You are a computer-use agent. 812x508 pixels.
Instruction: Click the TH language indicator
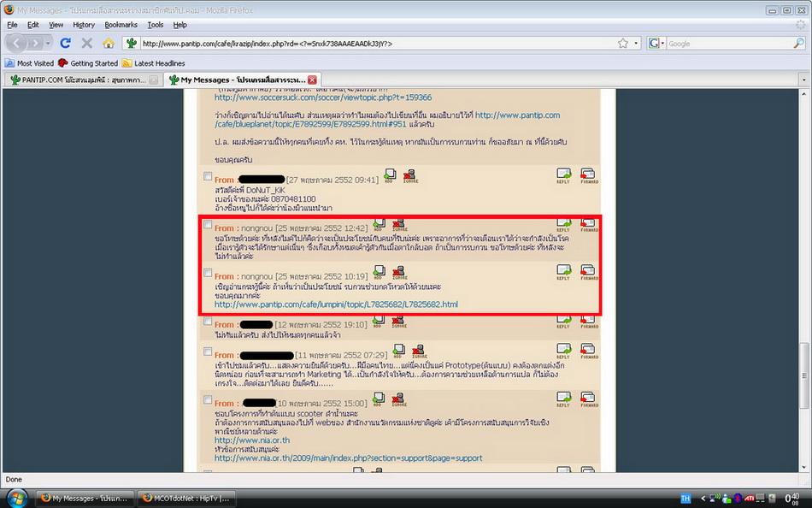tap(685, 499)
